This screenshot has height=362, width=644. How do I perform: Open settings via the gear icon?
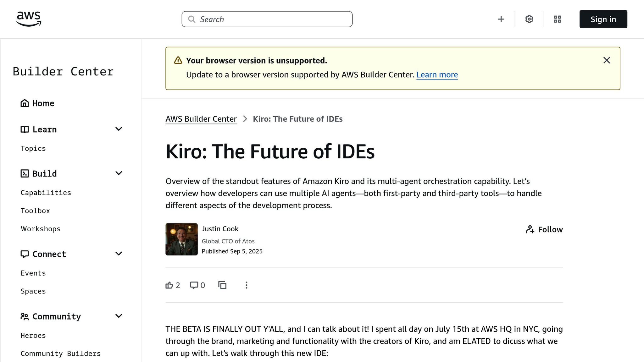tap(529, 19)
